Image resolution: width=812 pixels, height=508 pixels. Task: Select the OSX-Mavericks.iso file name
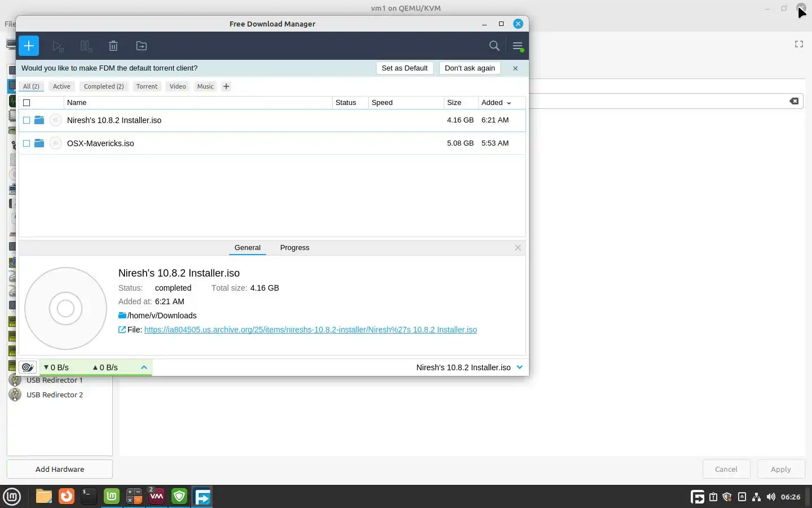[x=100, y=143]
